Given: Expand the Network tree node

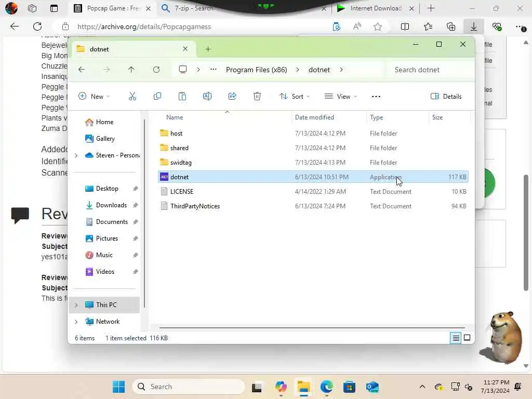Looking at the screenshot, I should 76,321.
